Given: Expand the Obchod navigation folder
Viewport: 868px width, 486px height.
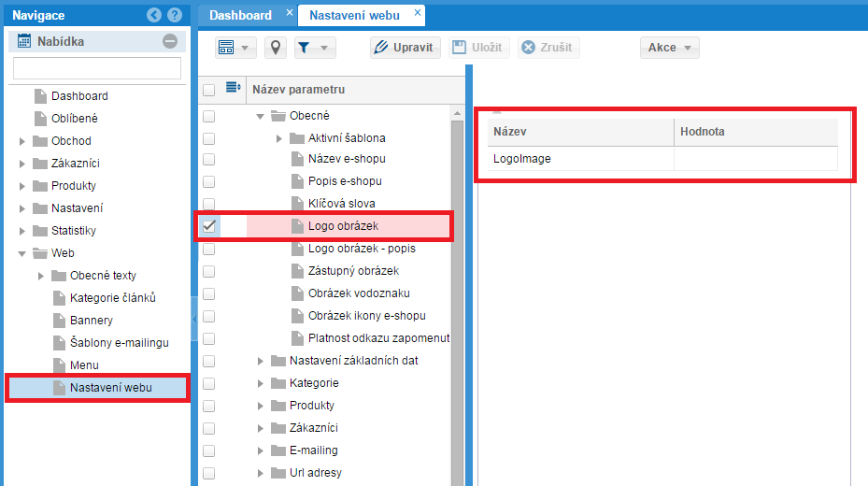Looking at the screenshot, I should [22, 141].
